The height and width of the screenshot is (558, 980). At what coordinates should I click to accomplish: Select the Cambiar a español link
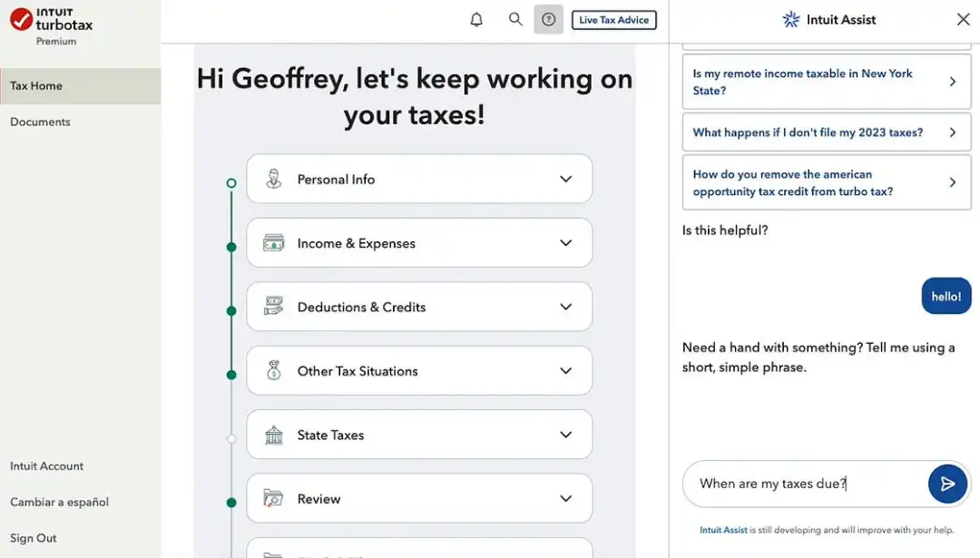pyautogui.click(x=59, y=502)
